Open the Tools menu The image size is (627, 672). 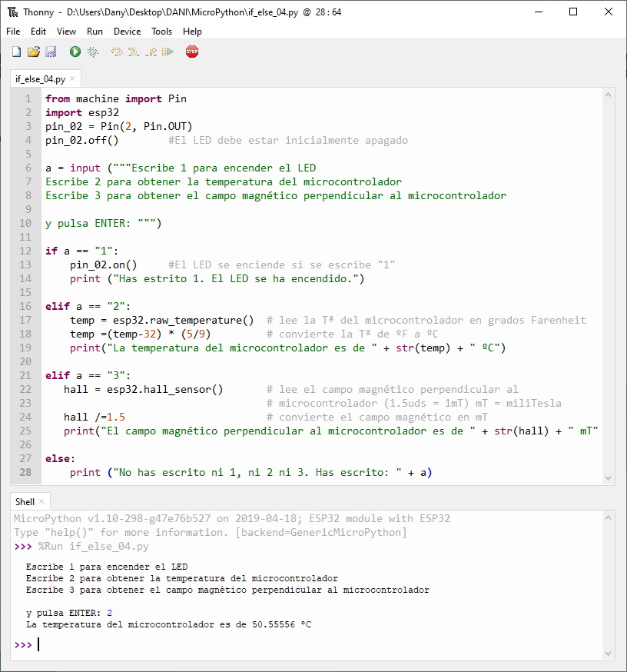click(x=161, y=32)
